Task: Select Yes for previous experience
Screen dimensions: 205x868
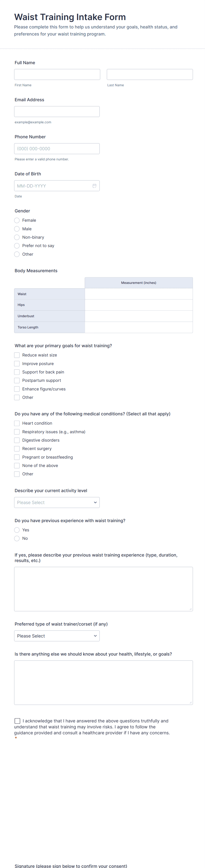Action: coord(17,530)
